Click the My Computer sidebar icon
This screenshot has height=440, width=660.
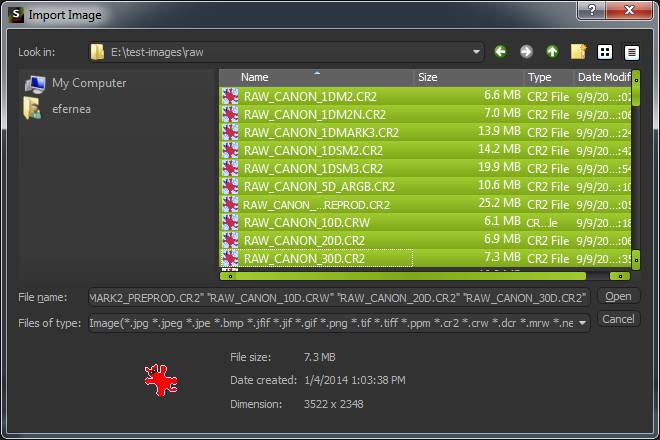tap(35, 83)
